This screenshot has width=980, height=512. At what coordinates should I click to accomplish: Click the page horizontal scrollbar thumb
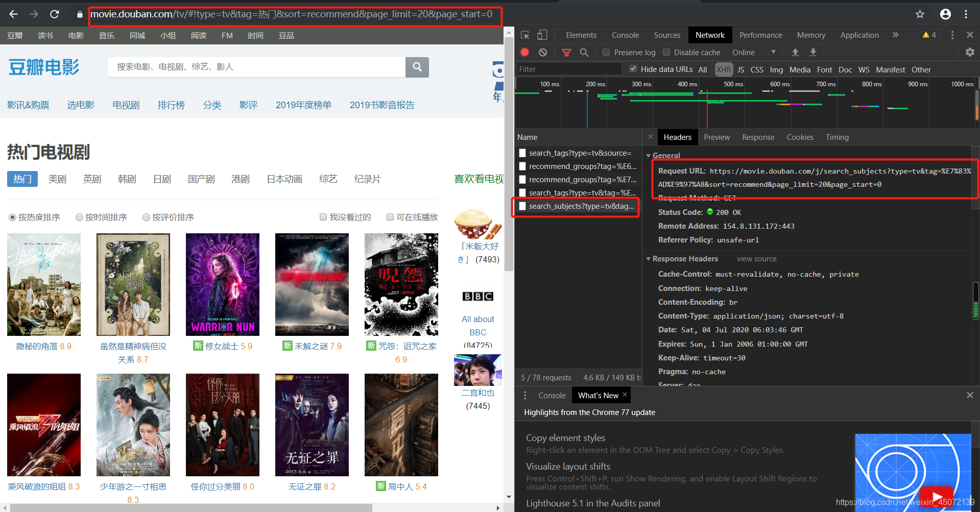191,508
